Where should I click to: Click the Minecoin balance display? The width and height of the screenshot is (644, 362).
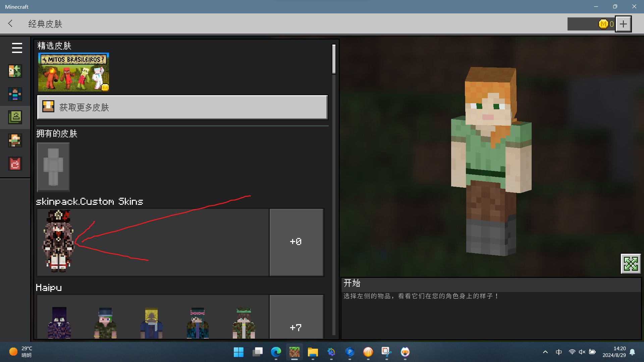click(591, 24)
